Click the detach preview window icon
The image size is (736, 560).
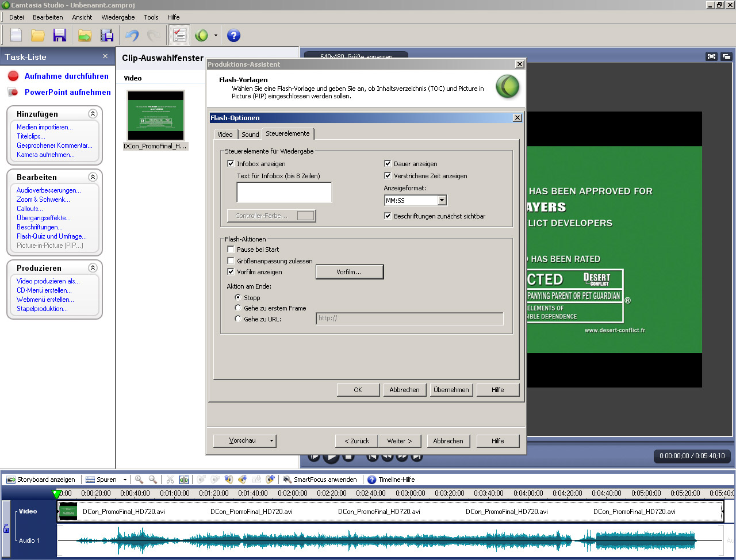[x=726, y=56]
